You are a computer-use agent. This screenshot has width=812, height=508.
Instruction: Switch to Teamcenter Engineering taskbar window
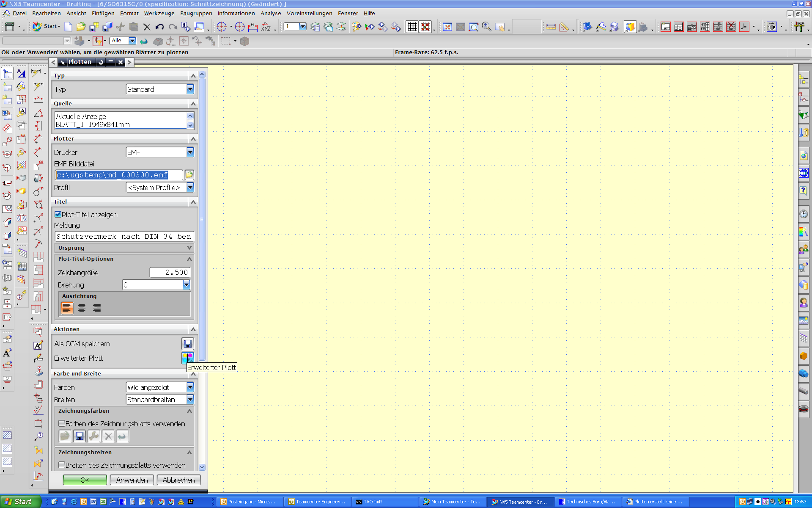point(318,502)
